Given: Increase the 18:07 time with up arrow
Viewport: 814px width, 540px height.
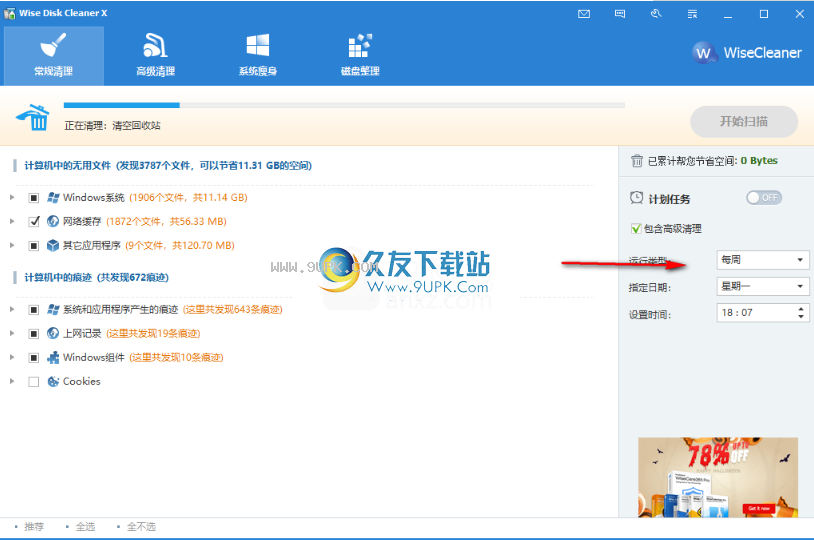Looking at the screenshot, I should pyautogui.click(x=801, y=308).
